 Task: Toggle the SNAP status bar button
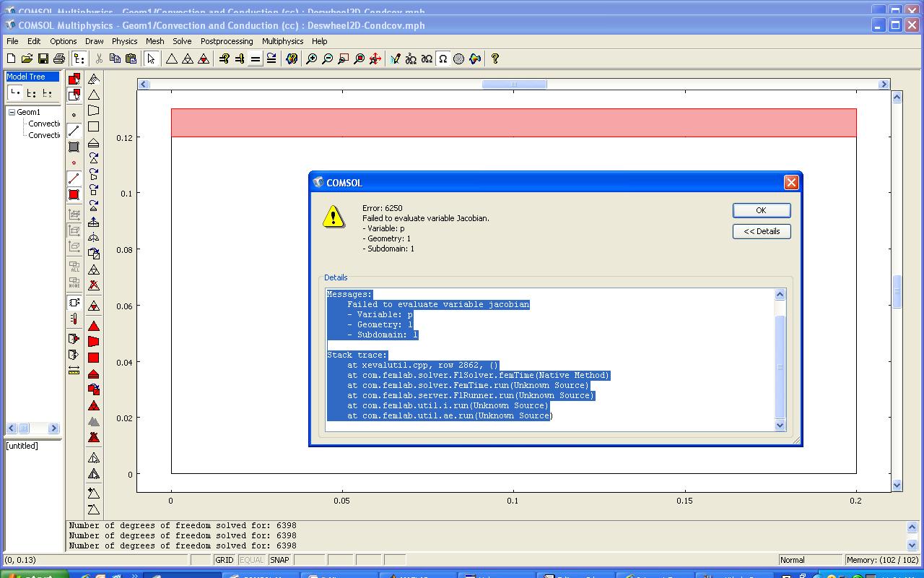point(279,560)
